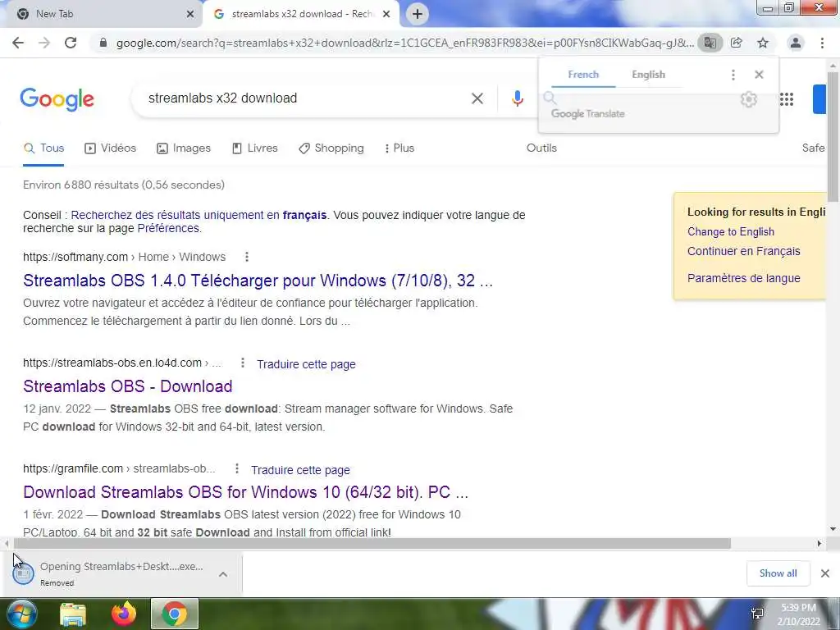The height and width of the screenshot is (630, 840).
Task: Click the browser forward arrow
Action: click(x=44, y=43)
